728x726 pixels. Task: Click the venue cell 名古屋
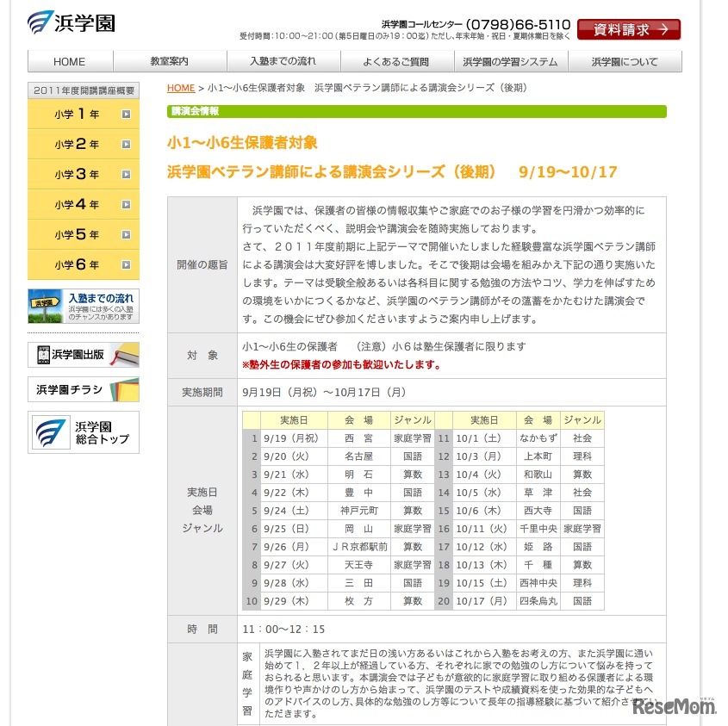pos(359,456)
